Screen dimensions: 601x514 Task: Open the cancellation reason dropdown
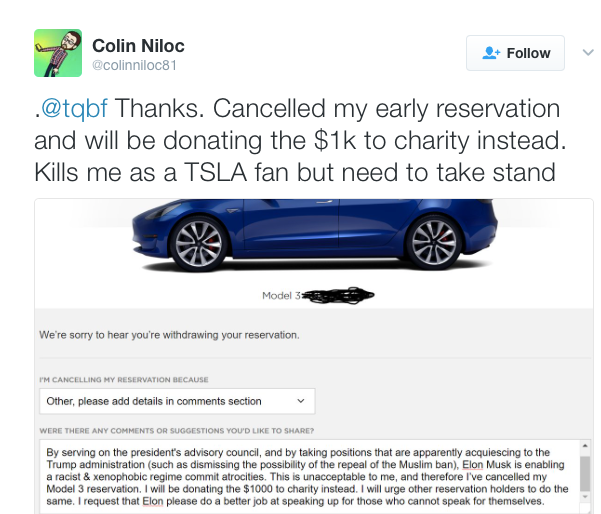(177, 401)
